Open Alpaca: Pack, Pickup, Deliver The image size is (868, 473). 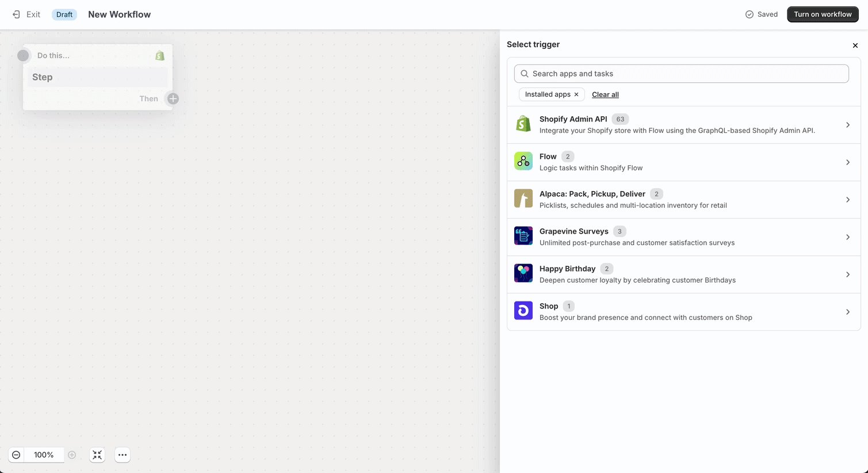point(684,200)
